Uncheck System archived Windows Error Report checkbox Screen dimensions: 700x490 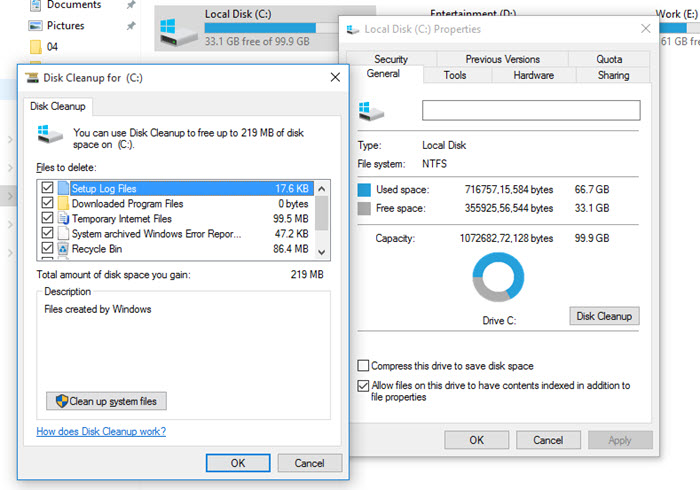[47, 233]
